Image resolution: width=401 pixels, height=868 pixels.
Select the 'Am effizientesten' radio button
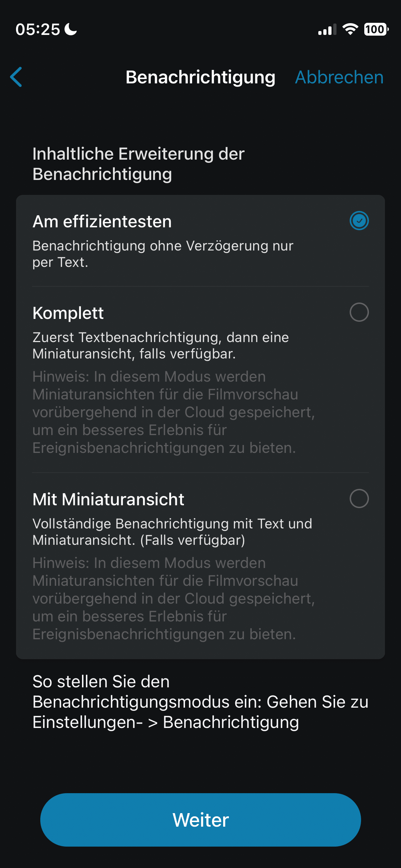click(x=359, y=221)
